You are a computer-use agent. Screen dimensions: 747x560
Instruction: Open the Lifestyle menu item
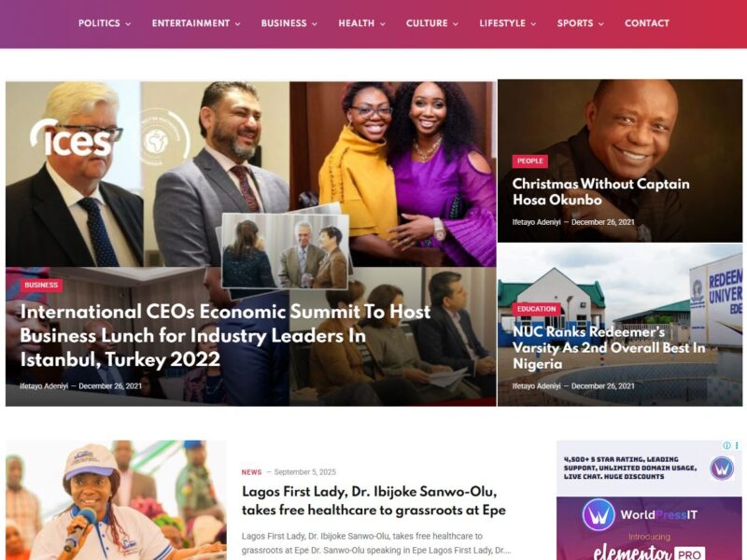click(502, 23)
